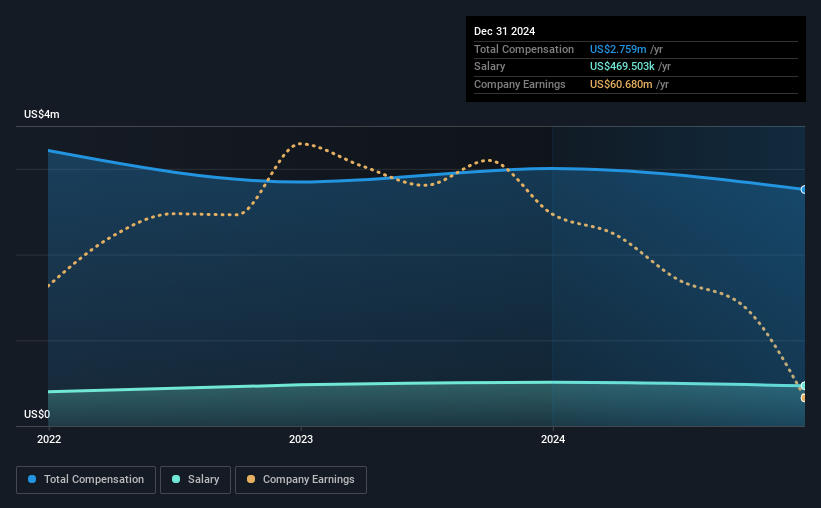Click the blue Total Compensation legend dot
The width and height of the screenshot is (821, 508).
coord(32,479)
